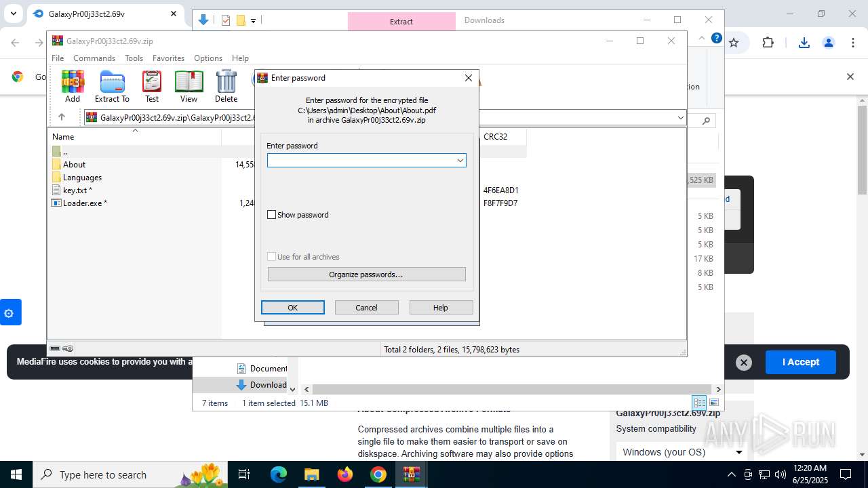The image size is (868, 488).
Task: Open Task View on taskbar
Action: tap(245, 474)
